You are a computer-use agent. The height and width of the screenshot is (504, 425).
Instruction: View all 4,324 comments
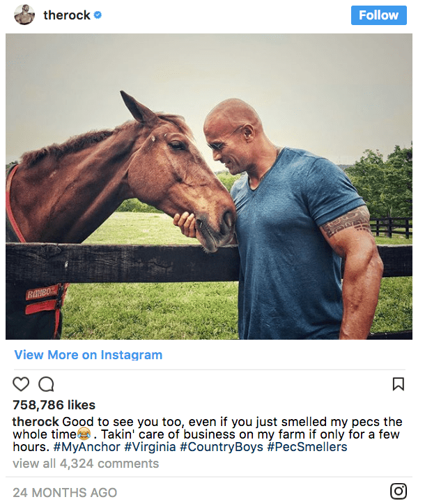coord(86,464)
